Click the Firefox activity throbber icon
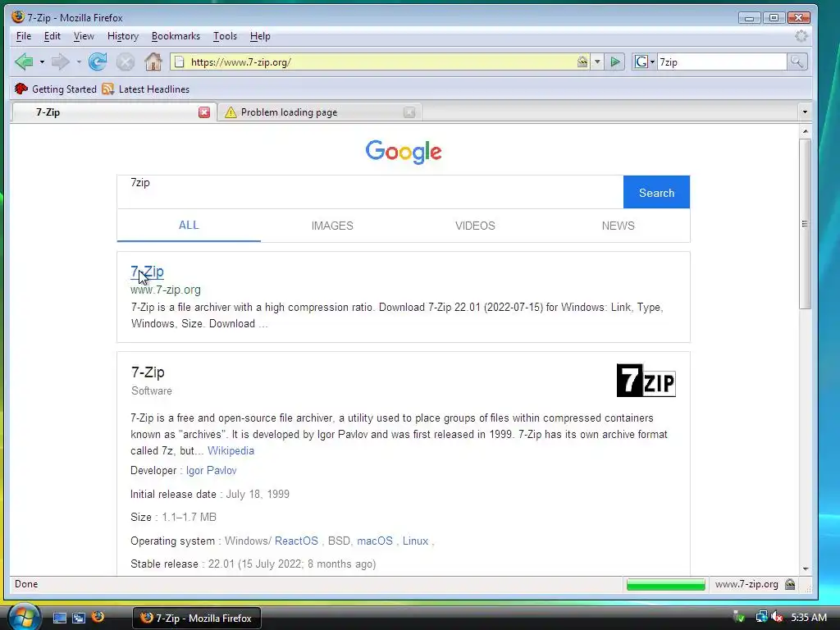Viewport: 840px width, 630px height. pos(801,36)
